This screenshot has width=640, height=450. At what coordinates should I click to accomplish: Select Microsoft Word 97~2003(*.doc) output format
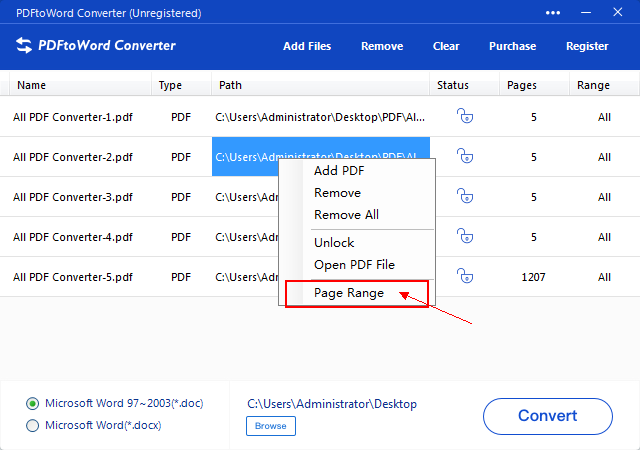pyautogui.click(x=115, y=403)
